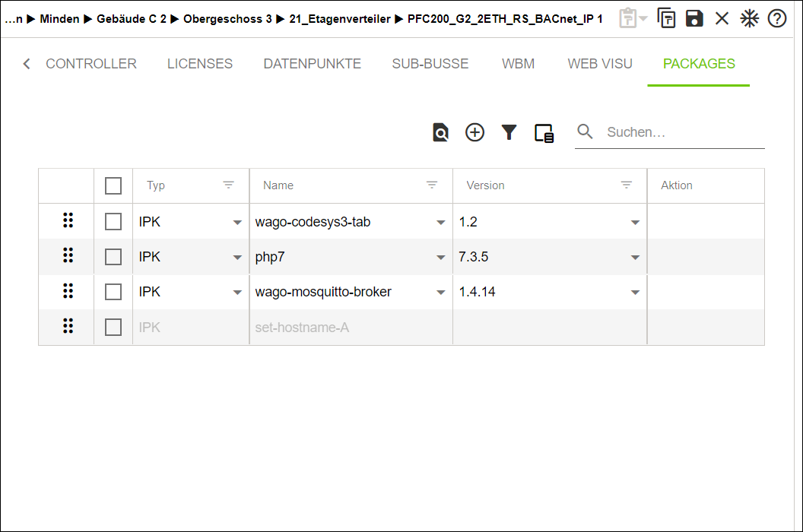Click the save floppy disk icon

(x=694, y=18)
